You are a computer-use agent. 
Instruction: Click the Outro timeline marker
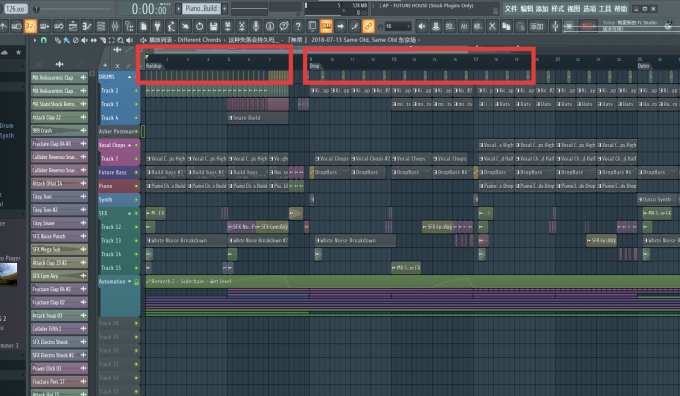click(x=644, y=66)
